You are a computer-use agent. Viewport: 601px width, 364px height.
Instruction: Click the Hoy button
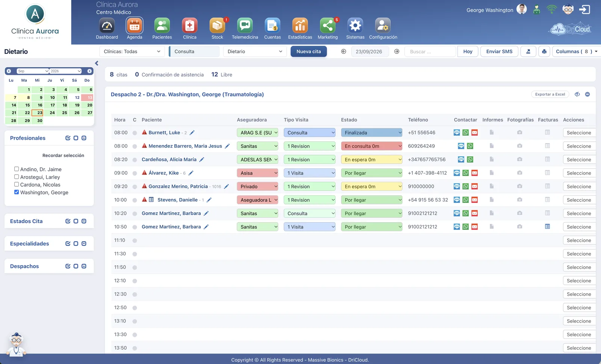(468, 51)
